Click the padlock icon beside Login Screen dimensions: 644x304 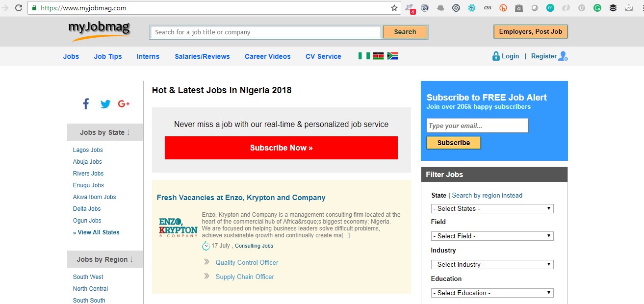pos(496,56)
